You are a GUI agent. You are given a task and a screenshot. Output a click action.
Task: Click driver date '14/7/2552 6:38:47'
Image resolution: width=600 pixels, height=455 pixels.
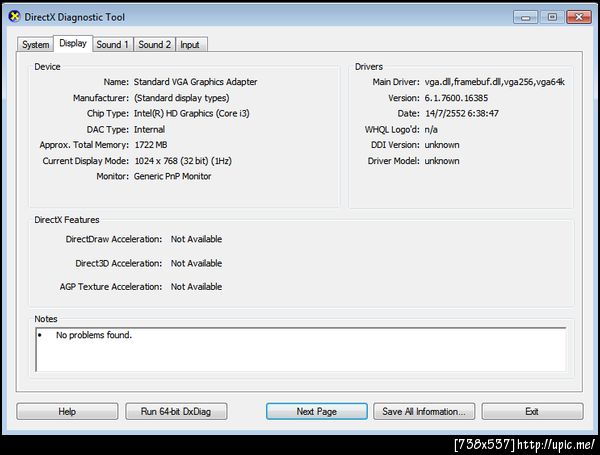pyautogui.click(x=462, y=114)
